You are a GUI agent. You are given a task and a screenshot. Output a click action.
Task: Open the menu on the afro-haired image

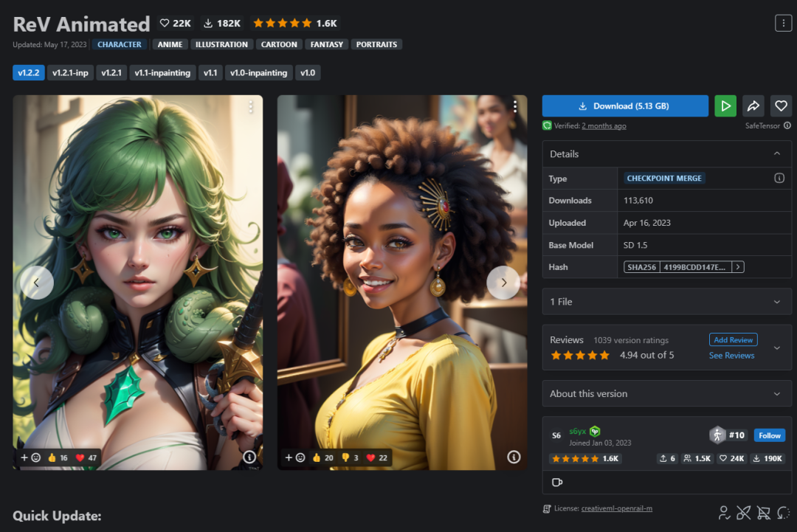515,107
